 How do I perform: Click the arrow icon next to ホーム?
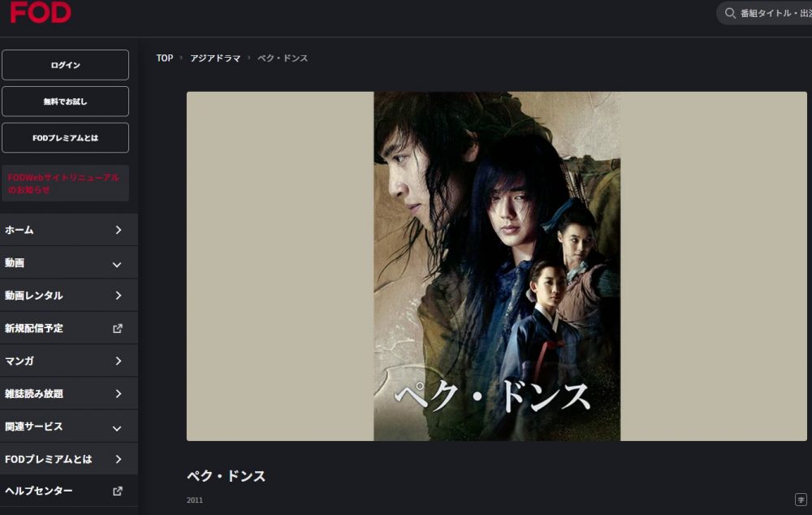(118, 230)
